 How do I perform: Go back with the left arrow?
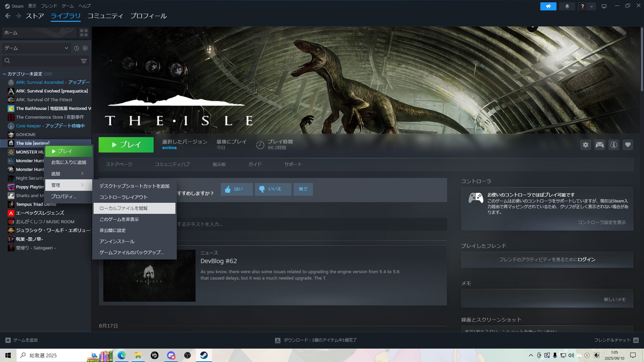coord(8,16)
